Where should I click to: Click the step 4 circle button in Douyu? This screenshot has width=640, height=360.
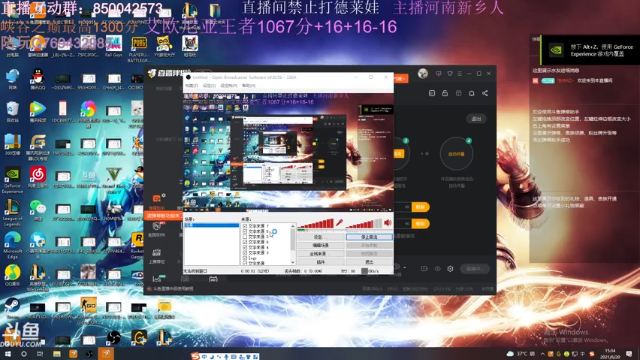(x=456, y=154)
